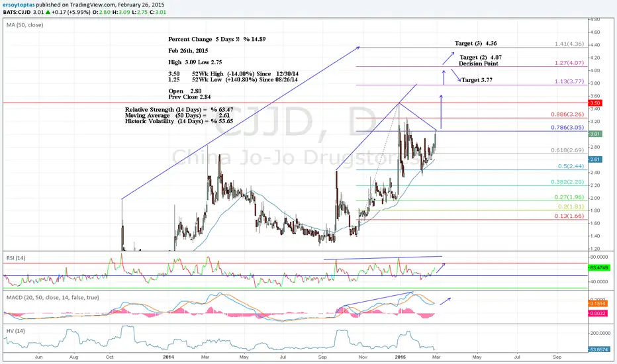Click the Prev Close 2.84 text line
Image resolution: width=617 pixels, height=364 pixels.
click(x=189, y=97)
